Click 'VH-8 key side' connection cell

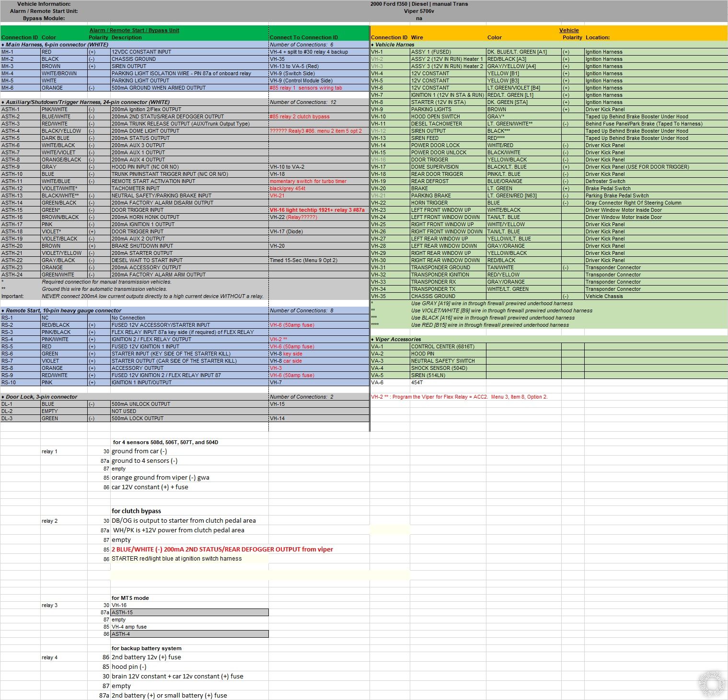pyautogui.click(x=319, y=354)
